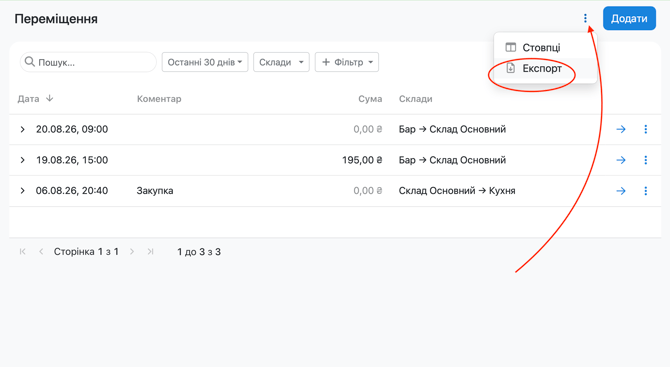The height and width of the screenshot is (367, 670).
Task: Click Бар → Склад Основний in 20.08.26 row
Action: pyautogui.click(x=452, y=129)
